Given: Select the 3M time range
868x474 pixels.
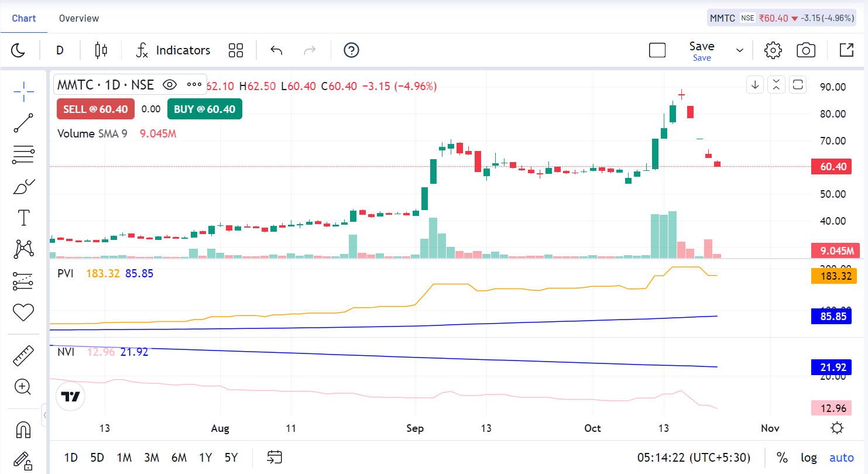Looking at the screenshot, I should (152, 458).
